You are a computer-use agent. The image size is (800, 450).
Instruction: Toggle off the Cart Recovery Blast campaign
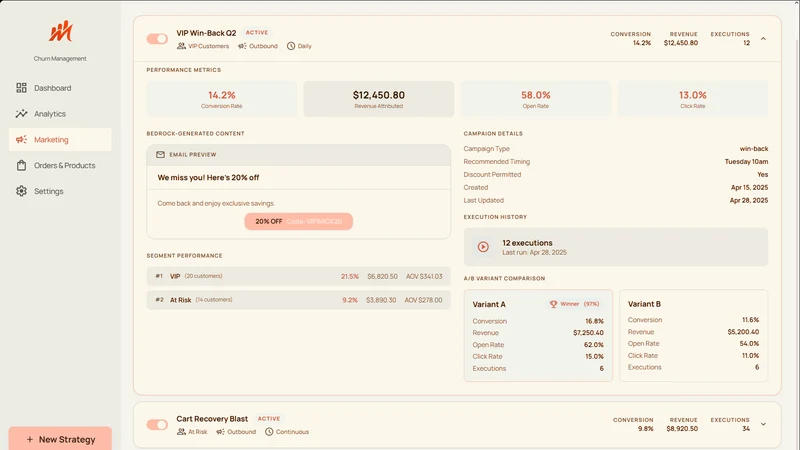(157, 424)
